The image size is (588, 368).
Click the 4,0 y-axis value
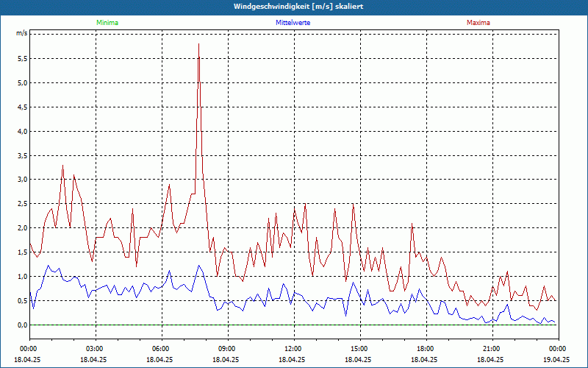tap(23, 132)
